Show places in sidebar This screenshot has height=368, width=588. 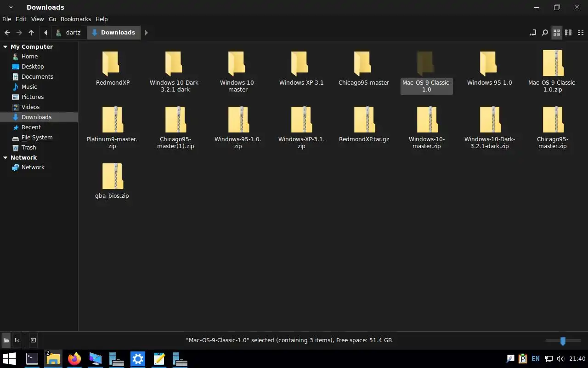click(6, 340)
